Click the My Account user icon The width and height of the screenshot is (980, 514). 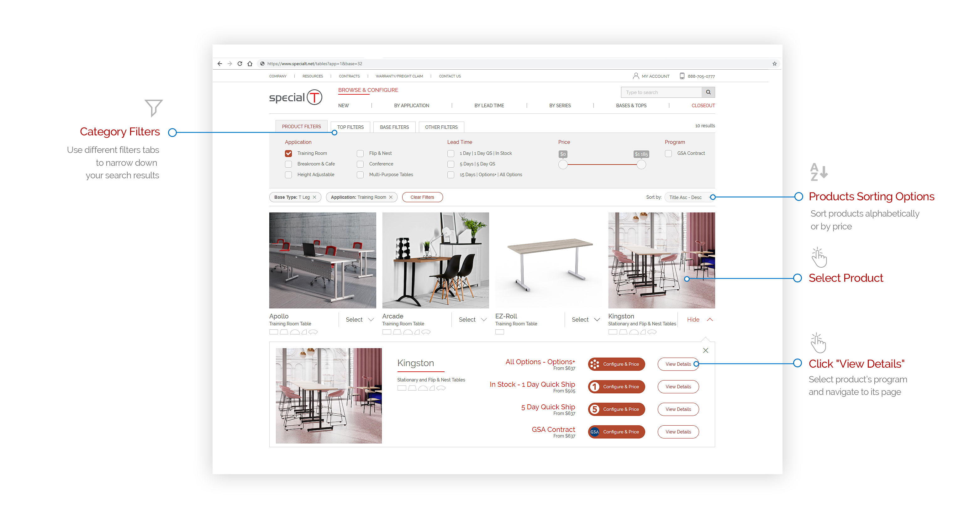coord(635,76)
